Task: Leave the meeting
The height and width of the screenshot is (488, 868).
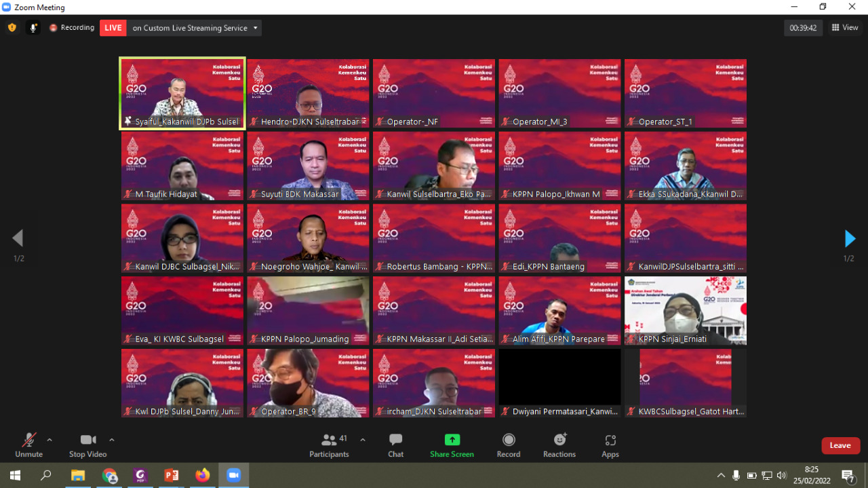Action: coord(840,445)
